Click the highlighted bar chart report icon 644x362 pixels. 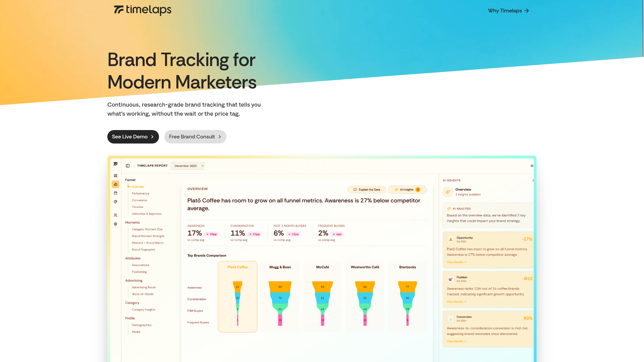pos(115,184)
